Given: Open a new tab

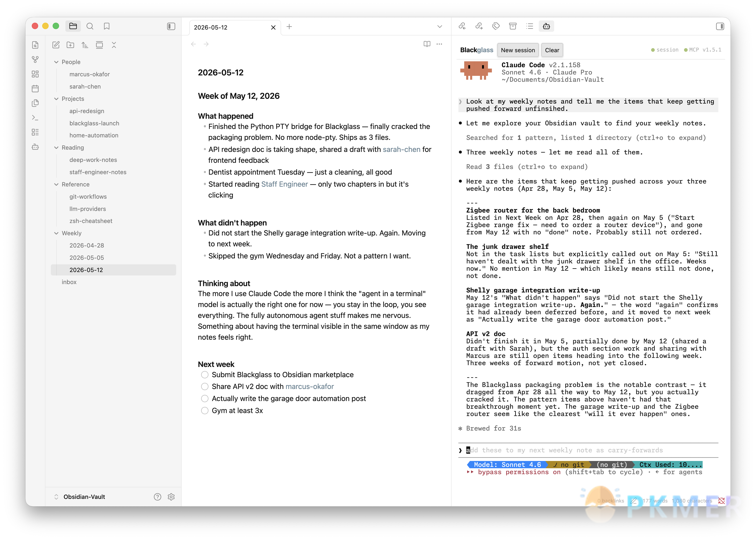Looking at the screenshot, I should click(289, 27).
